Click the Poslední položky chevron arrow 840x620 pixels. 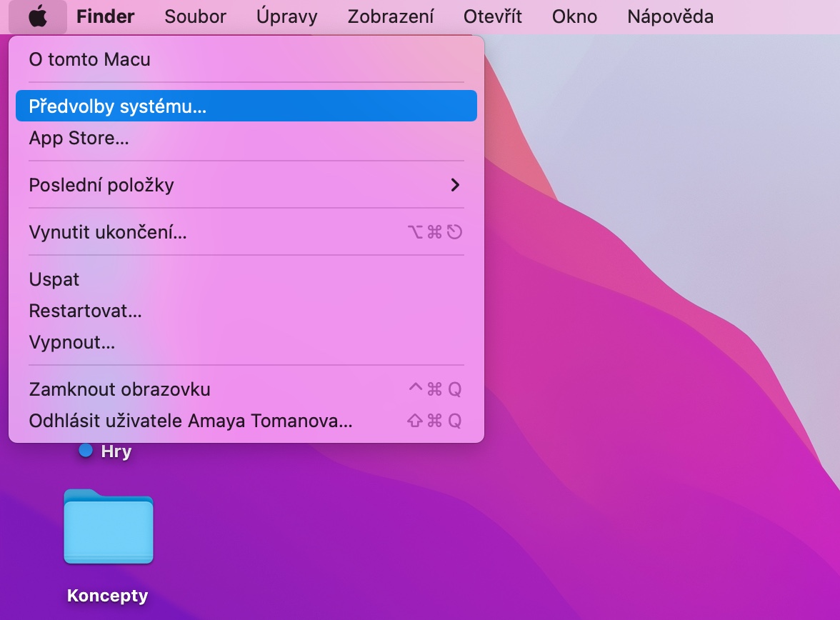tap(456, 185)
